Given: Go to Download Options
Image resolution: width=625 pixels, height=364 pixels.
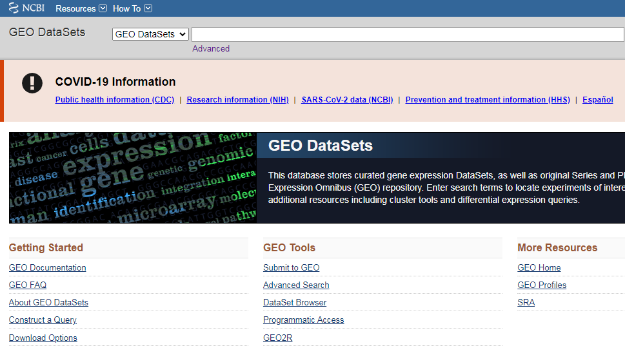Looking at the screenshot, I should click(43, 338).
